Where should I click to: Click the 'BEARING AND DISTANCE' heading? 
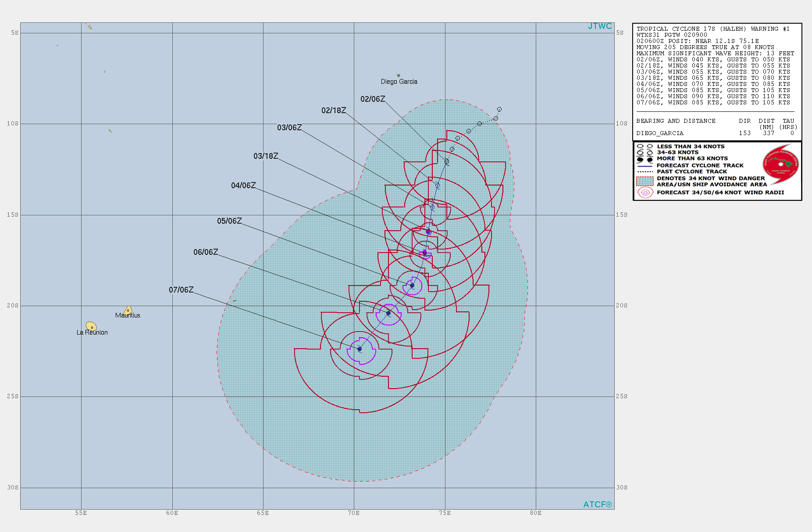pyautogui.click(x=676, y=121)
